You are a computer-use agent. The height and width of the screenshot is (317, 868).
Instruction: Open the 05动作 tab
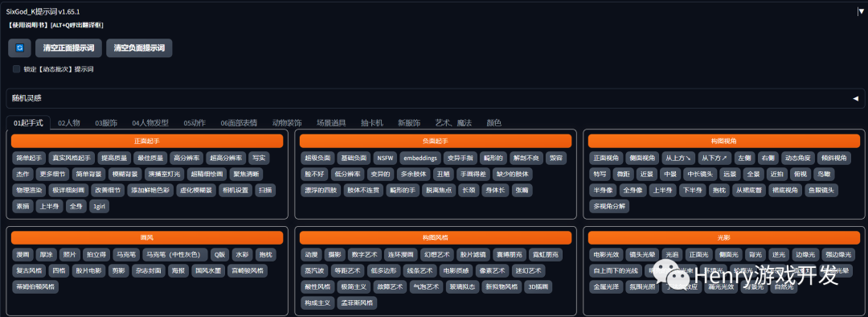coord(194,123)
